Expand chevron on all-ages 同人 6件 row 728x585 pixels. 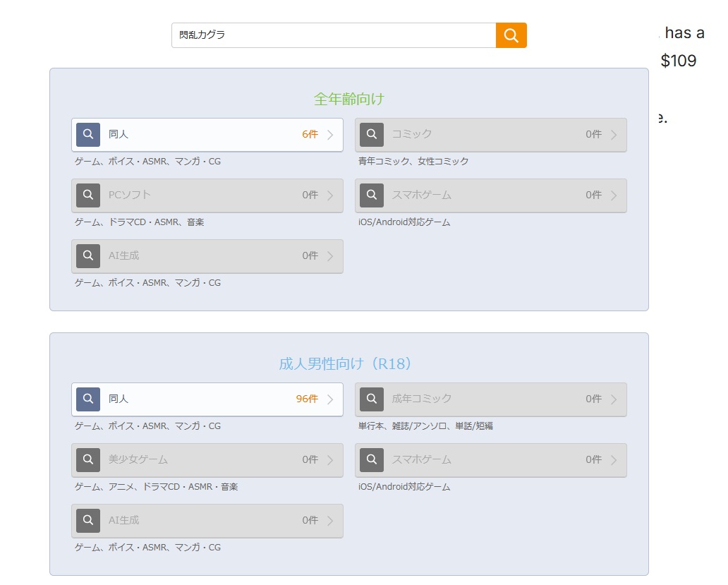click(x=330, y=135)
